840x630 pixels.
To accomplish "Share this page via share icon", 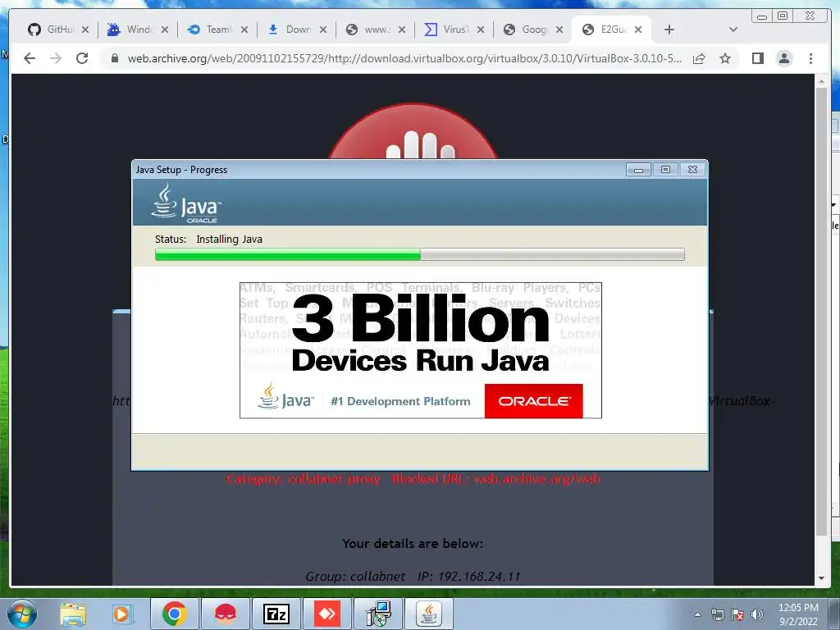I will coord(699,58).
